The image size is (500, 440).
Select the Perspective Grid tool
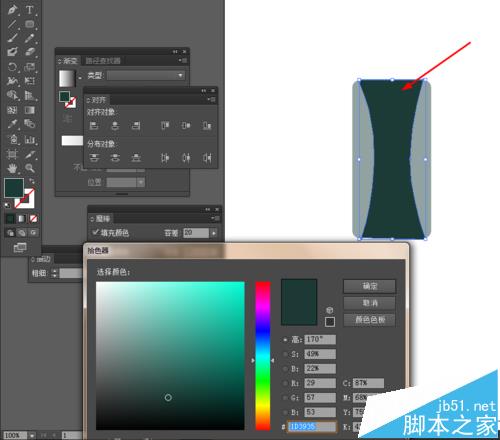(30, 95)
